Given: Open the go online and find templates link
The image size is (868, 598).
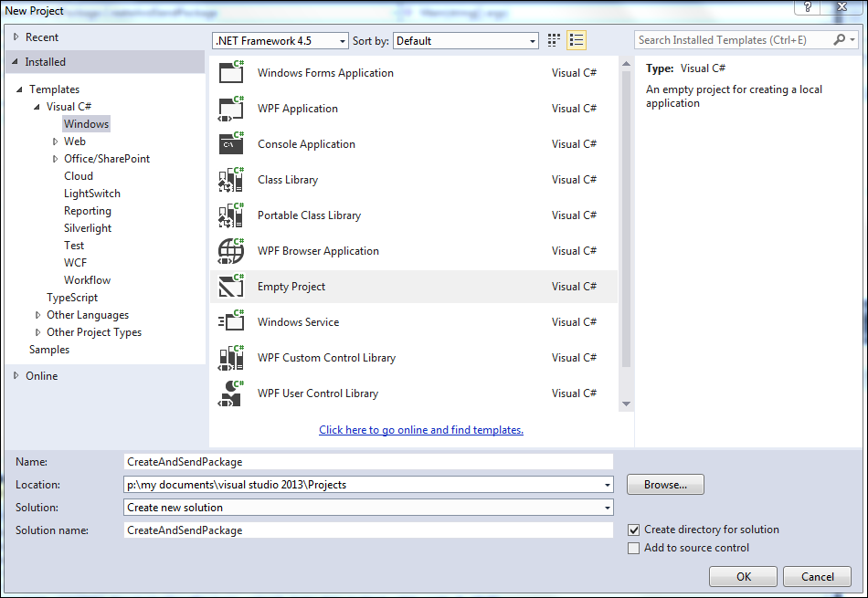Looking at the screenshot, I should pyautogui.click(x=421, y=430).
